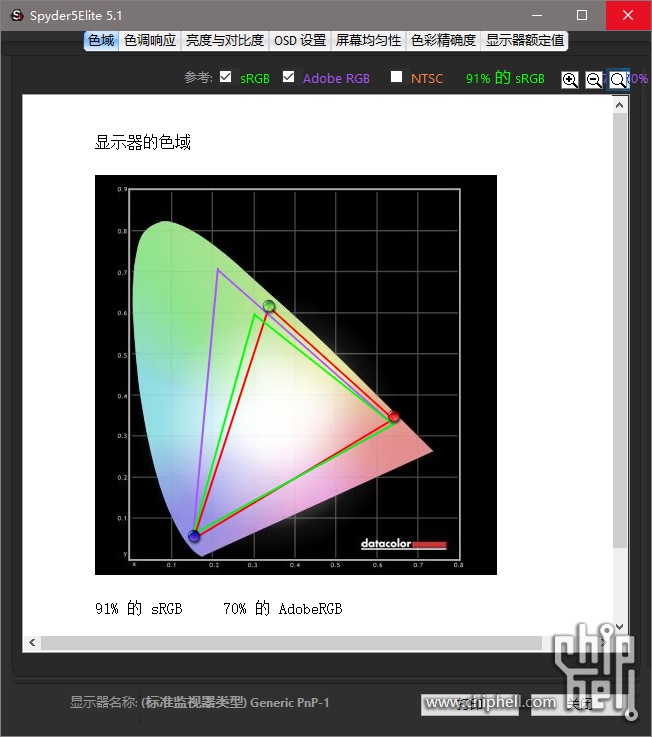Open the 亮度与对比度 tab
The image size is (652, 737).
click(225, 40)
